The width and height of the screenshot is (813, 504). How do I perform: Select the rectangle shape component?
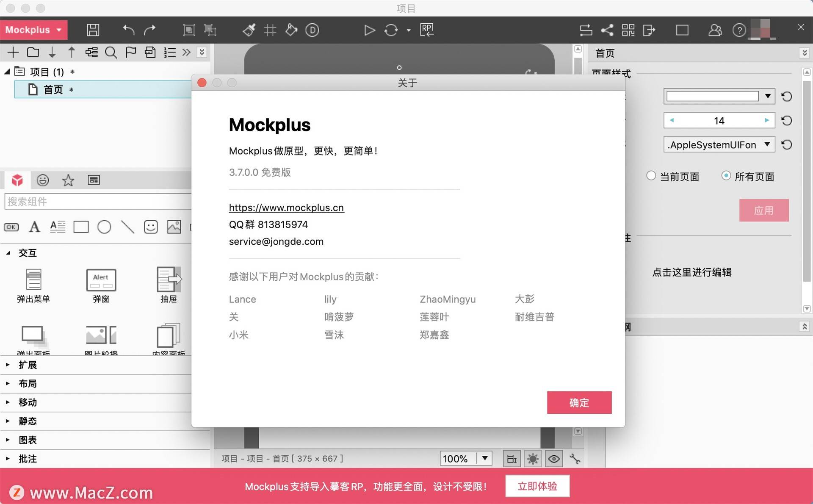pyautogui.click(x=81, y=227)
